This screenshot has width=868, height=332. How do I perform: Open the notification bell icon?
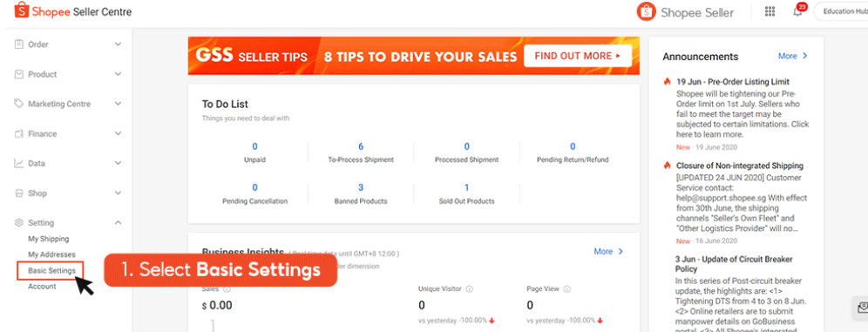pyautogui.click(x=797, y=12)
